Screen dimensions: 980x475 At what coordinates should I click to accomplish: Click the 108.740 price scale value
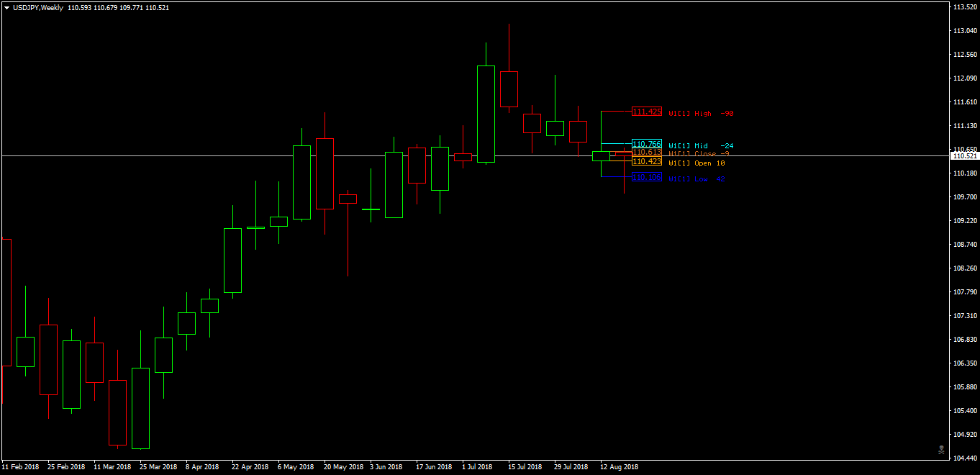pyautogui.click(x=965, y=245)
